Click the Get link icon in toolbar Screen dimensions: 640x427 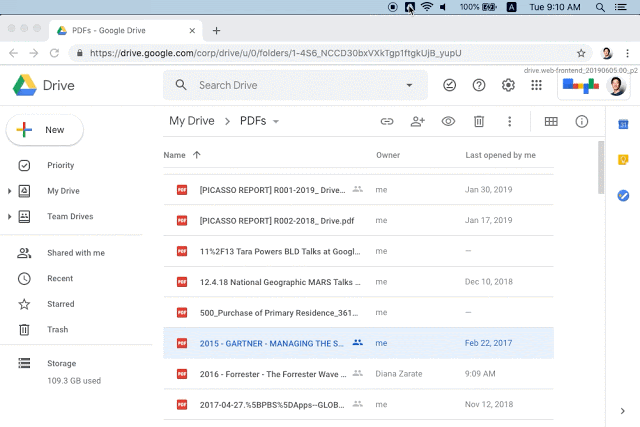coord(386,122)
